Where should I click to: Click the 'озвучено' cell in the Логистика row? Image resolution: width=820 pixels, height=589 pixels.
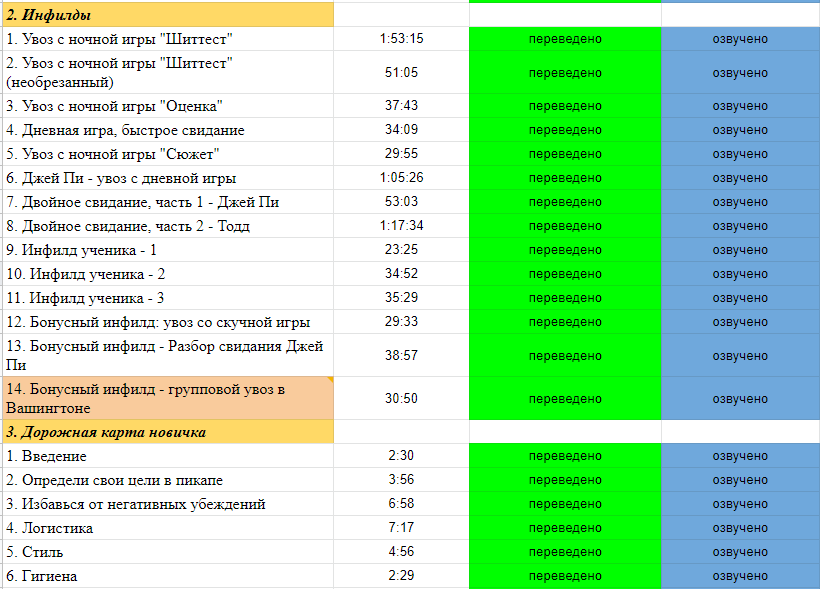pyautogui.click(x=740, y=528)
